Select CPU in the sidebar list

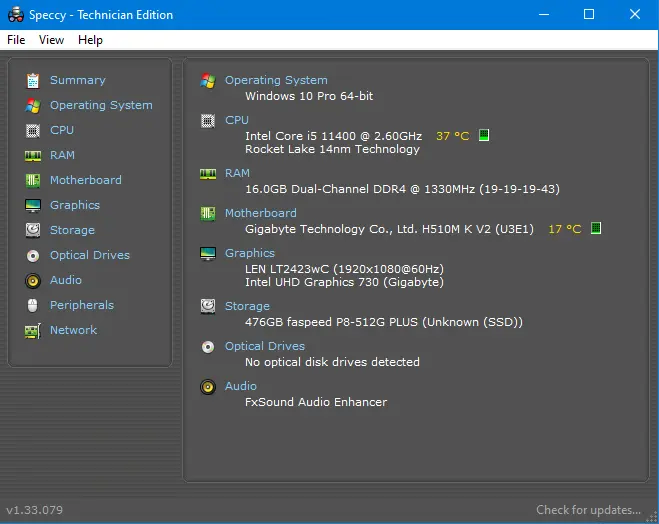[62, 130]
